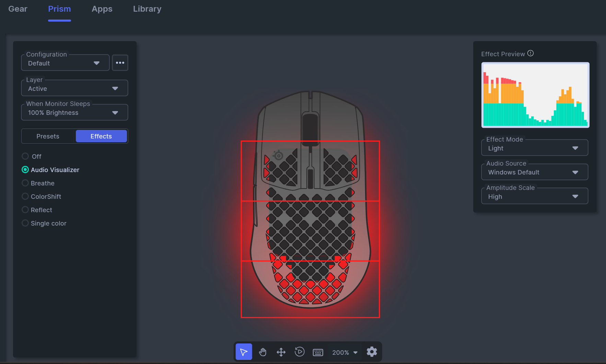Click the Effects button
The width and height of the screenshot is (606, 364).
101,136
